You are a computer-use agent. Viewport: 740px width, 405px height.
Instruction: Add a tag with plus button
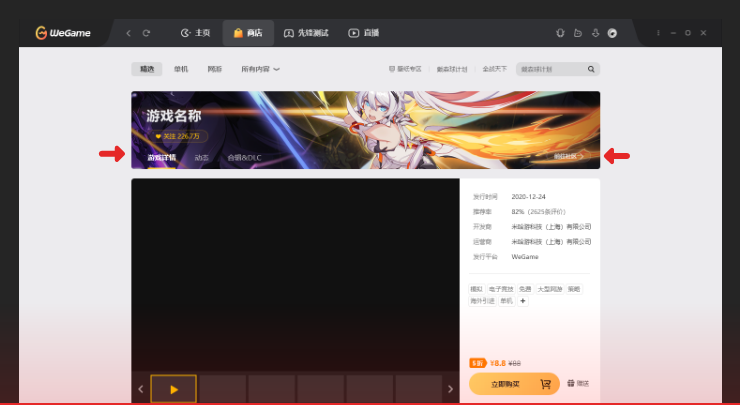[x=523, y=301]
